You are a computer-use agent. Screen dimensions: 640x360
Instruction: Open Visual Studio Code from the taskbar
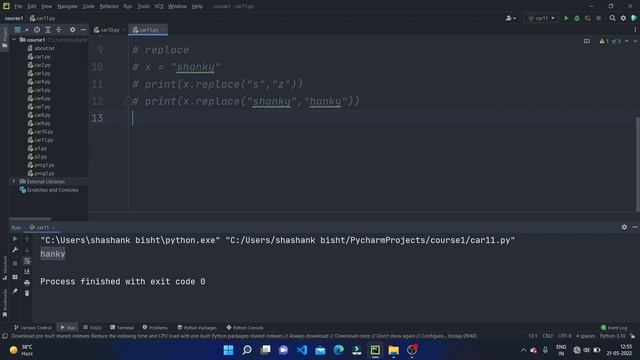click(302, 350)
